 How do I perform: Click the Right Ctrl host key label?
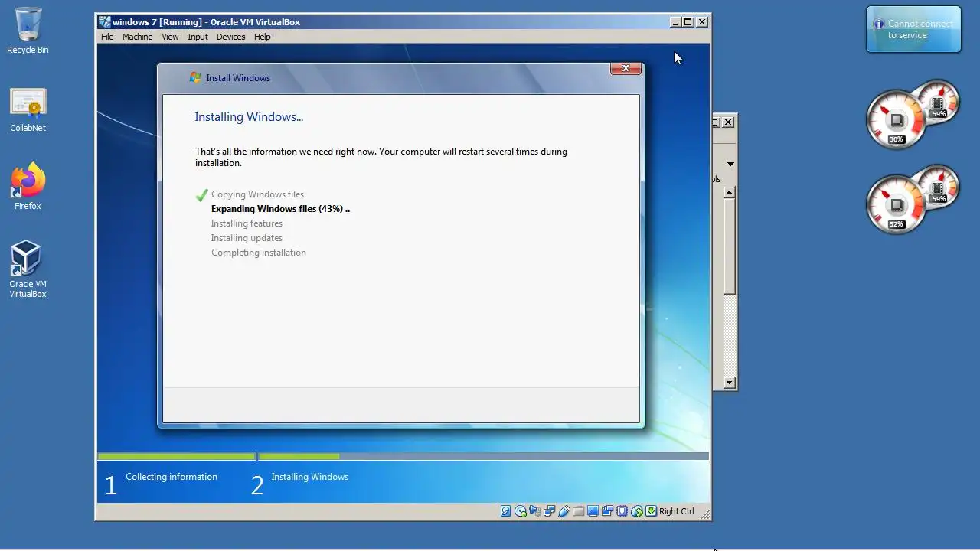click(677, 511)
